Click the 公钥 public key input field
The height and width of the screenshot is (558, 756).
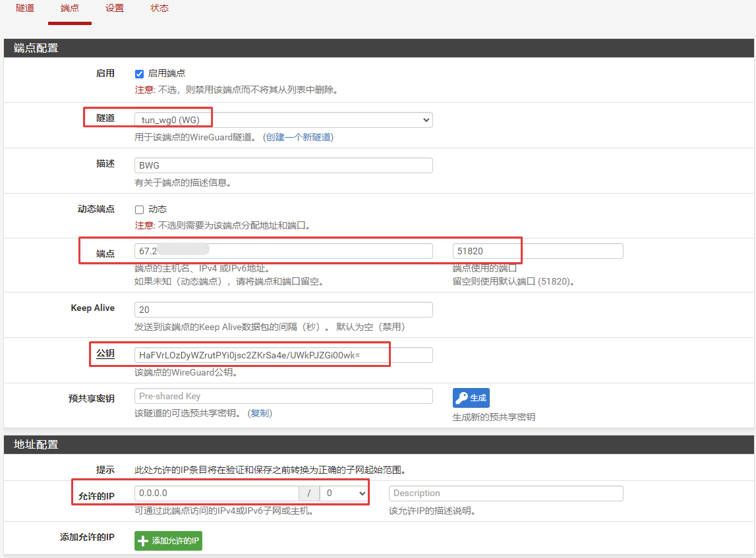[283, 355]
